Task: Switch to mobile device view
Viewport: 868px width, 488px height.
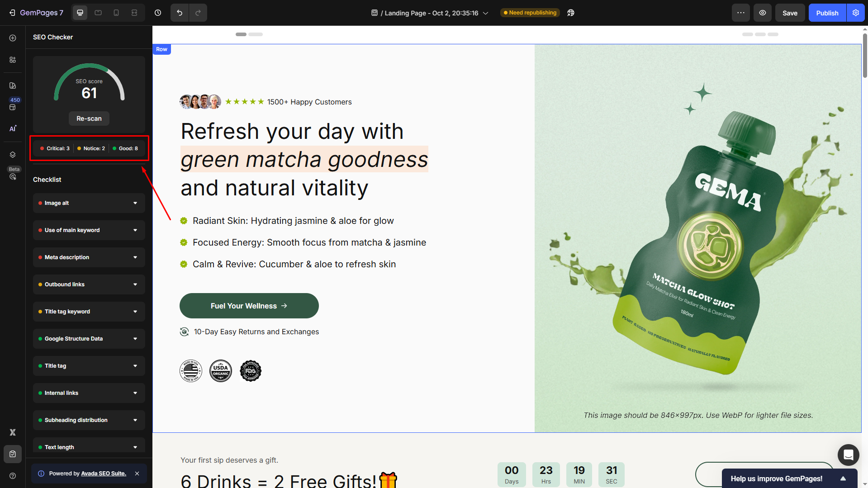Action: click(116, 13)
